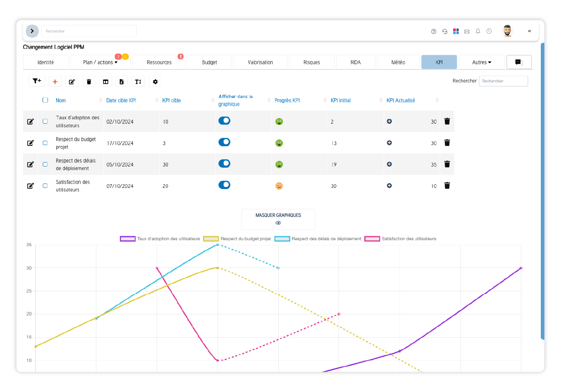Select the bulk edit icon in the toolbar
The height and width of the screenshot is (392, 561).
point(72,81)
